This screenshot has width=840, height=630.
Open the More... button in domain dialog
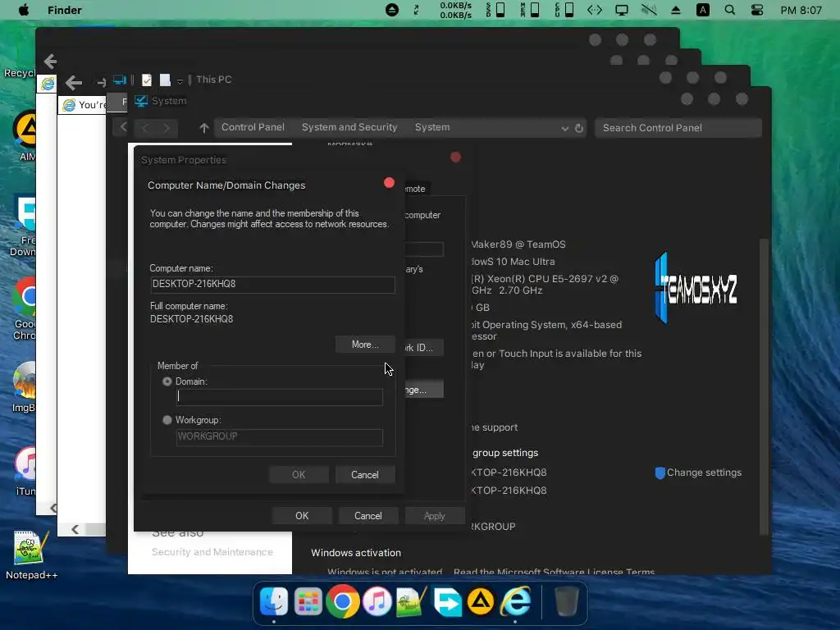point(365,345)
